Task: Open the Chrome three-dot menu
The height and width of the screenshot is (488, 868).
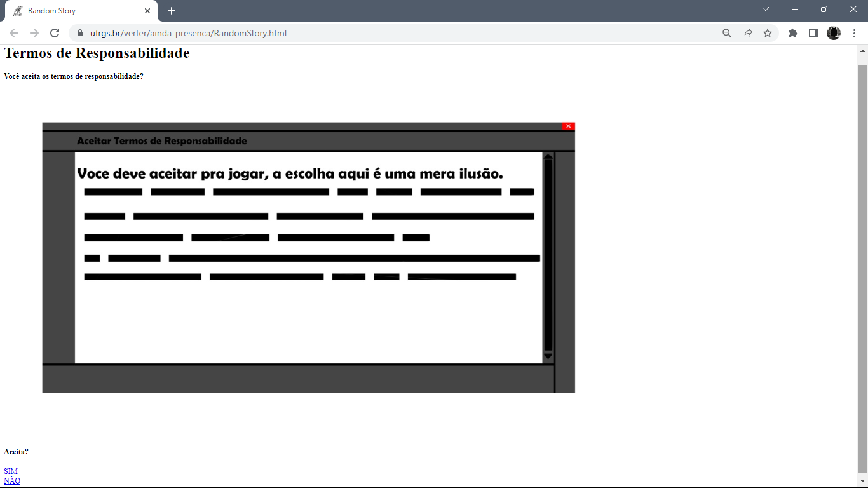Action: point(854,33)
